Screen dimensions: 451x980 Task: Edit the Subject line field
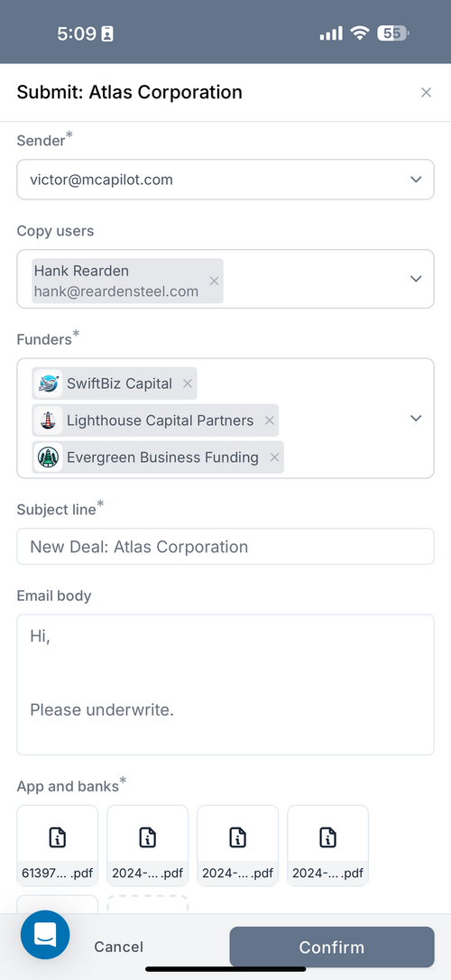click(x=225, y=546)
